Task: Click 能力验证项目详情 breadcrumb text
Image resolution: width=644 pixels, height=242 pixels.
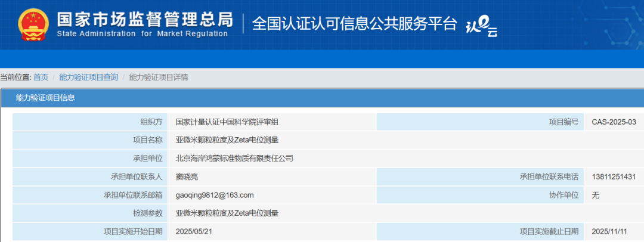Action: [159, 77]
